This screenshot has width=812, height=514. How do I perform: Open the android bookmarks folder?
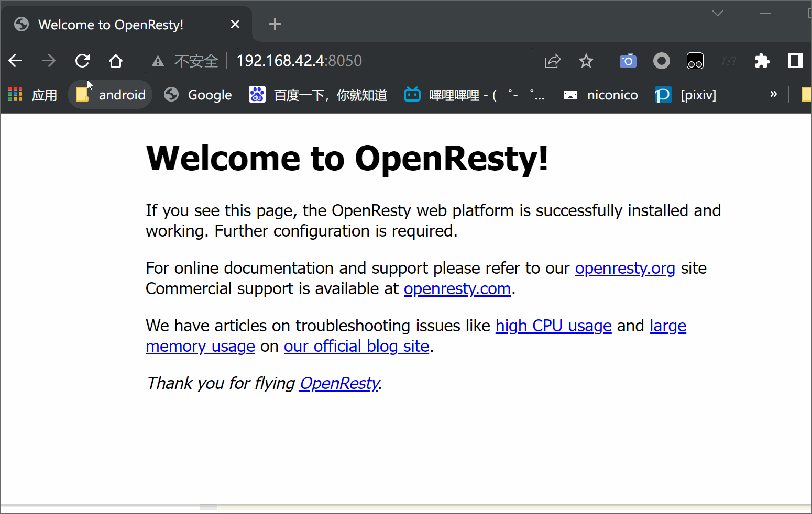(110, 95)
